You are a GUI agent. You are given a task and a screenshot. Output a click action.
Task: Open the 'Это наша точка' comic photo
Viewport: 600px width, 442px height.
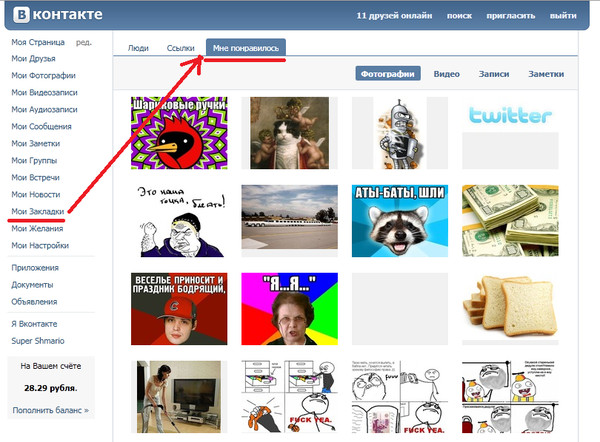tap(179, 221)
